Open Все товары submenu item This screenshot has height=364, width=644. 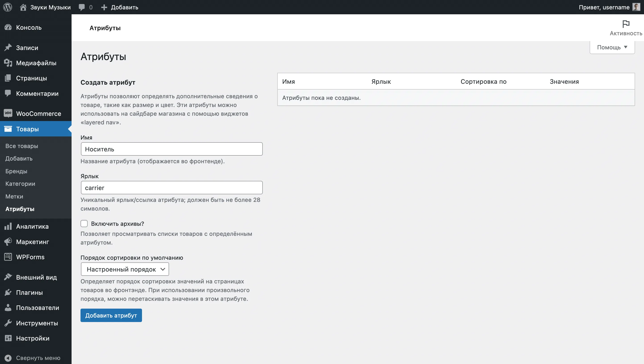[x=22, y=146]
